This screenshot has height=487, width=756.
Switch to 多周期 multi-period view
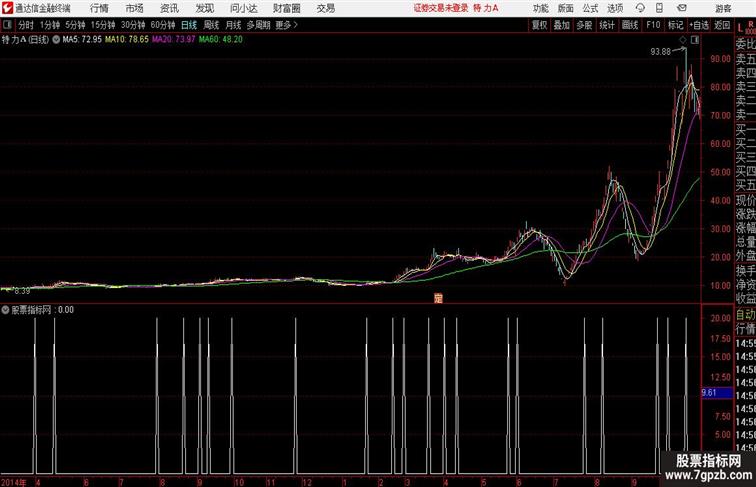tap(258, 25)
